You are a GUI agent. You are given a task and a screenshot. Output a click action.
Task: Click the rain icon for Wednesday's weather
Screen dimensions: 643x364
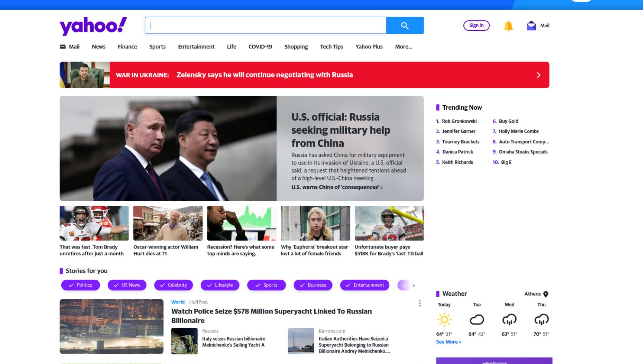[509, 320]
